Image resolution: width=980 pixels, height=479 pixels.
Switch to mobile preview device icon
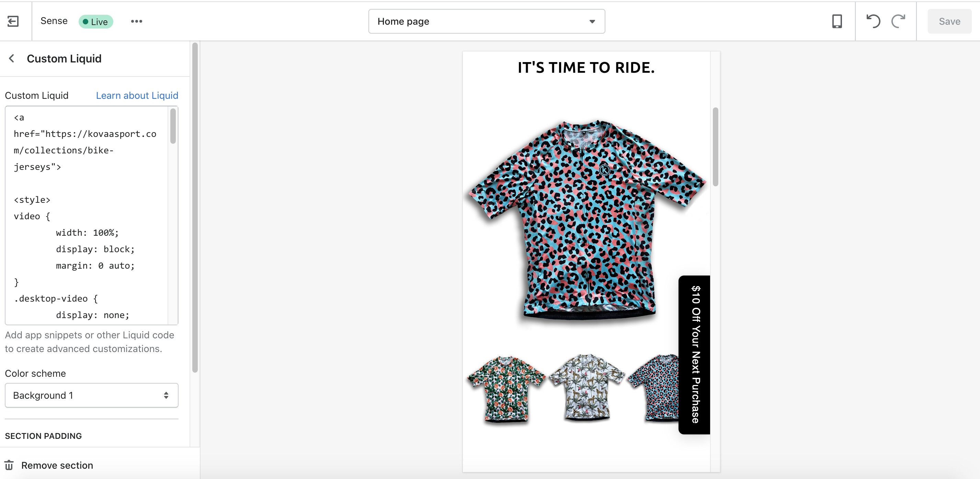coord(836,21)
